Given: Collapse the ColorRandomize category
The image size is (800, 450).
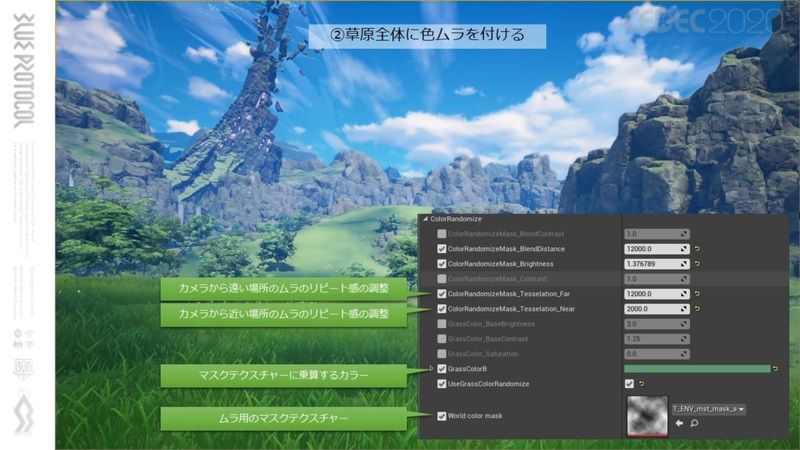Looking at the screenshot, I should [425, 219].
